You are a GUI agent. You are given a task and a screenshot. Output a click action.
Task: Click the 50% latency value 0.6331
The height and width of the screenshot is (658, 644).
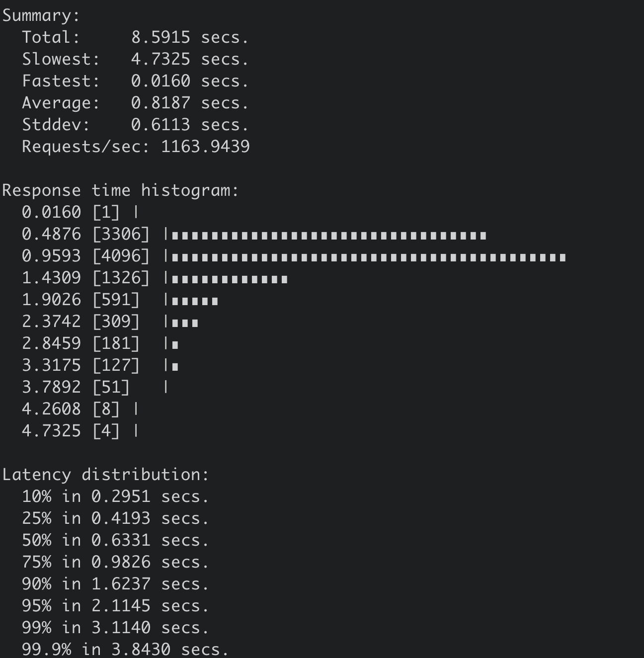coord(121,540)
